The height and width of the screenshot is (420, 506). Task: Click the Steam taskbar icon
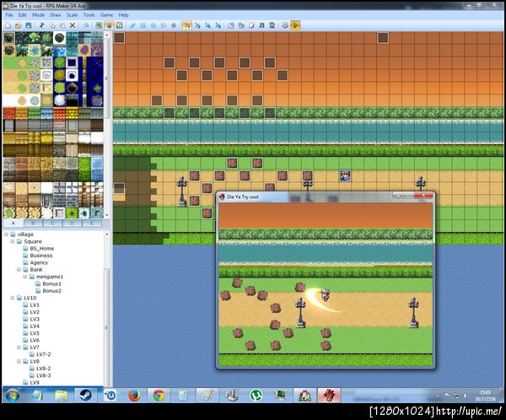click(85, 396)
